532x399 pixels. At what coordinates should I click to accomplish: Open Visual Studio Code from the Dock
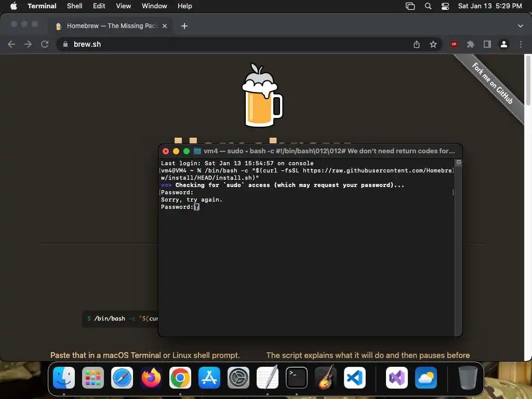point(354,378)
